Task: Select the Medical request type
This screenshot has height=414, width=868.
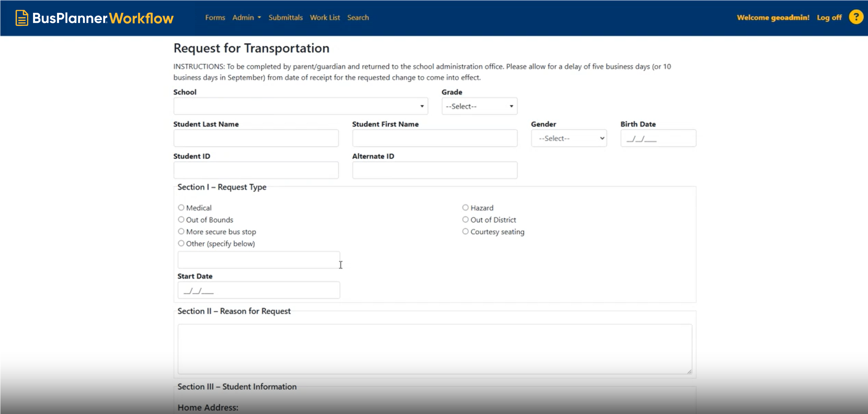Action: click(x=181, y=208)
